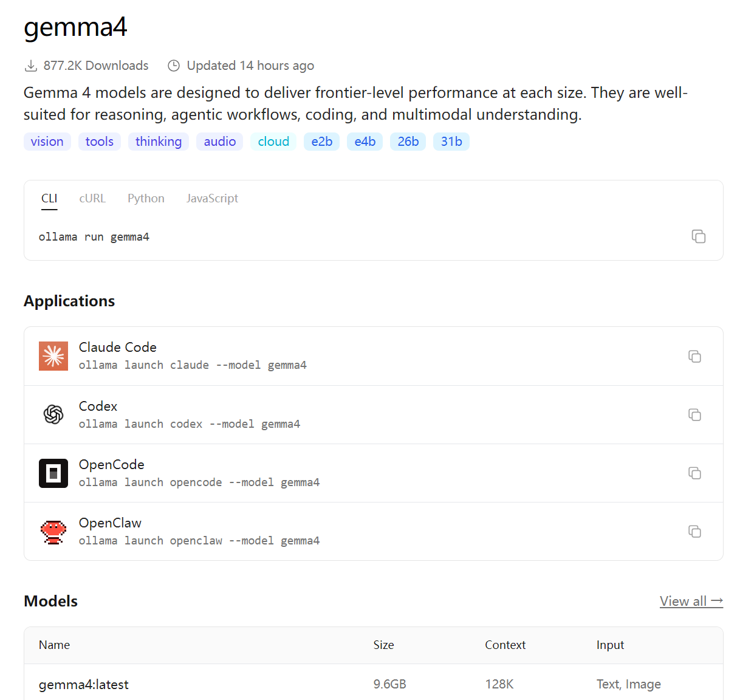
Task: Copy the Claude Code launch command
Action: (695, 357)
